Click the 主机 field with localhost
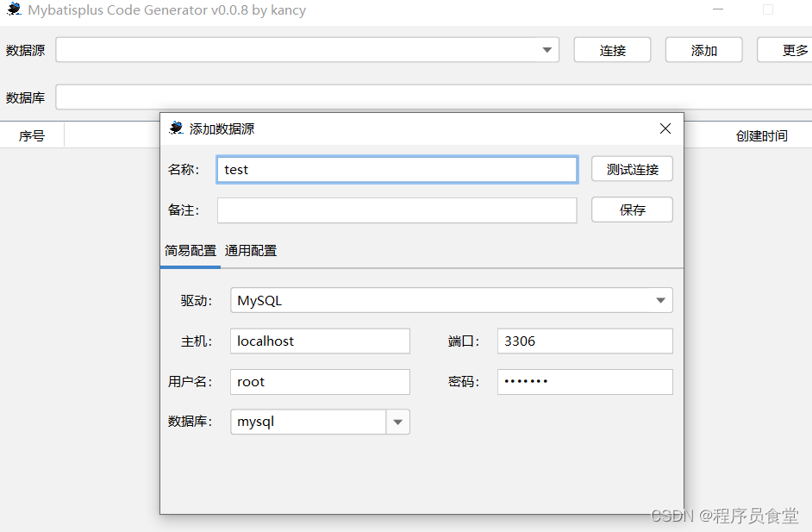This screenshot has height=532, width=812. click(x=320, y=341)
